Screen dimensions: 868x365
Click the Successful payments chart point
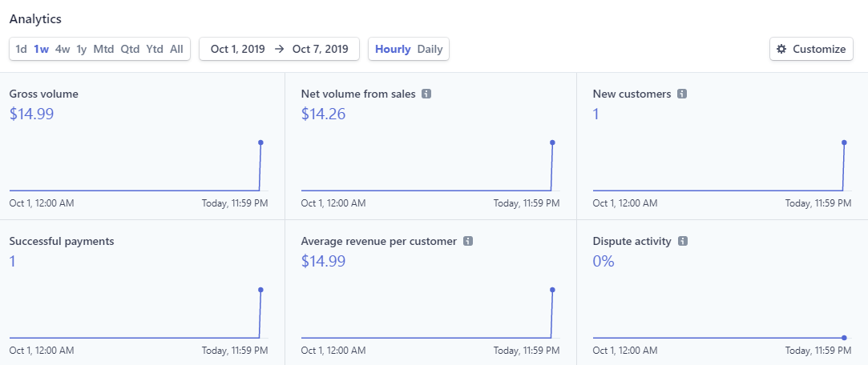(260, 290)
